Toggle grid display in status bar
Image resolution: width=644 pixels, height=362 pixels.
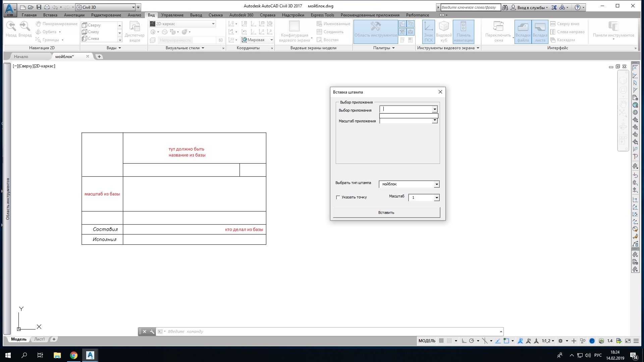[x=441, y=341]
